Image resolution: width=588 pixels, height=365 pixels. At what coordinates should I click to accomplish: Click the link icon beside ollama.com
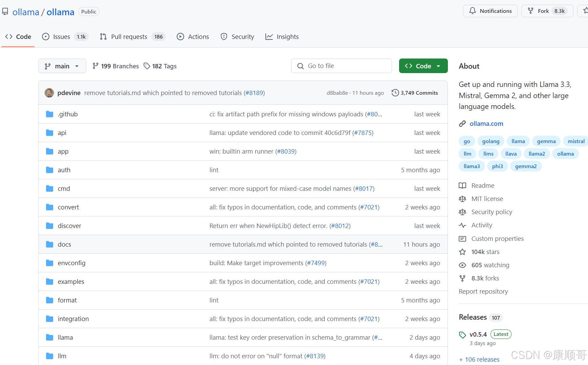coord(462,124)
